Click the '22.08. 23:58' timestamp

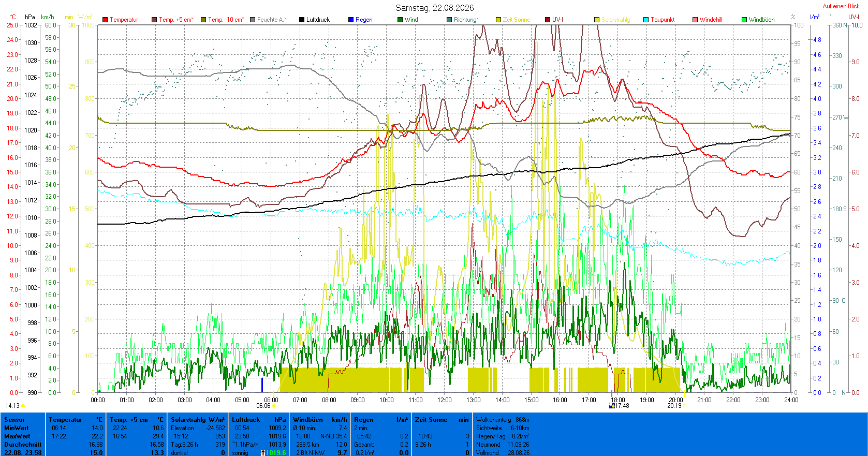23,453
